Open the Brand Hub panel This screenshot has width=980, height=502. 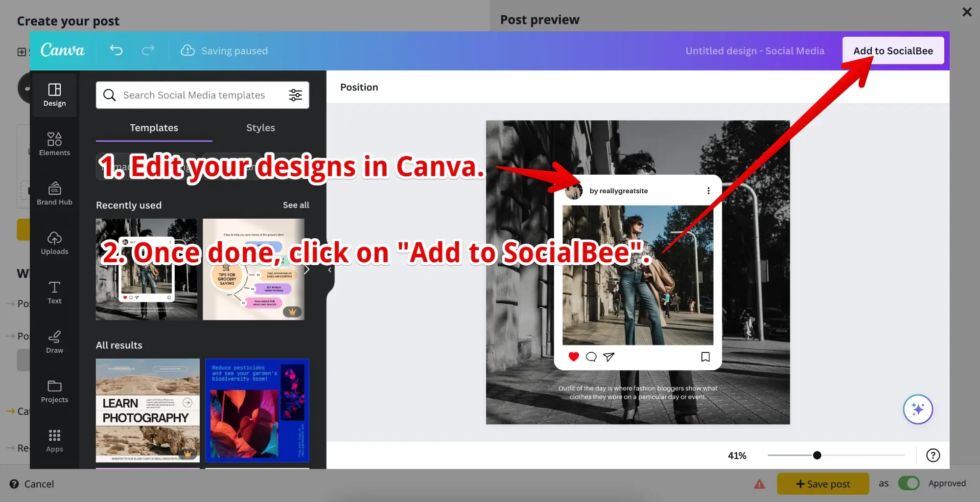click(x=54, y=193)
